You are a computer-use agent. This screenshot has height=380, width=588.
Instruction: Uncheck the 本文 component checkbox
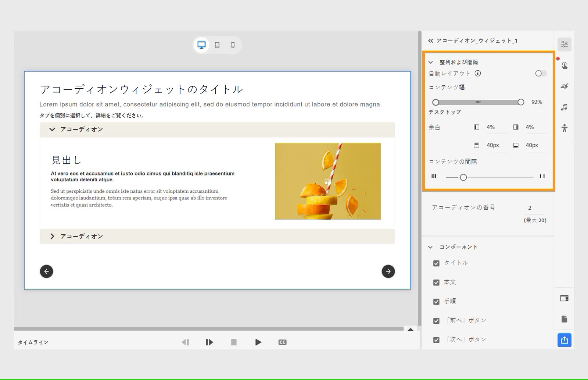coord(436,283)
